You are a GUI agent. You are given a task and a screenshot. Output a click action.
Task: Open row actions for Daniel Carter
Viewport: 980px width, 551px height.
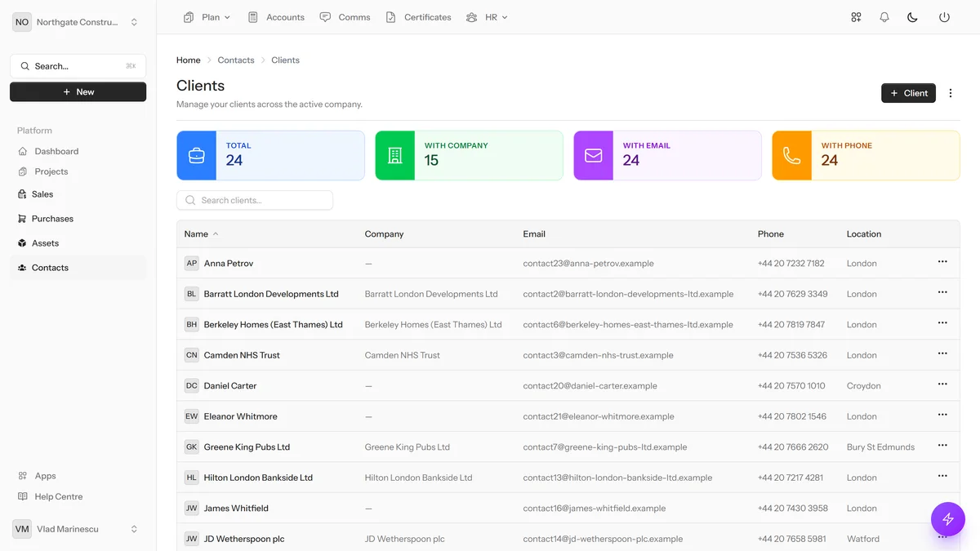[942, 384]
